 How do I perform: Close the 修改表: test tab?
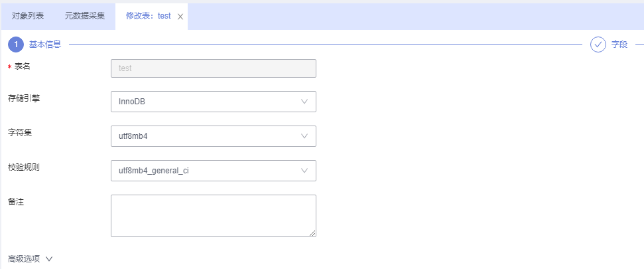180,17
